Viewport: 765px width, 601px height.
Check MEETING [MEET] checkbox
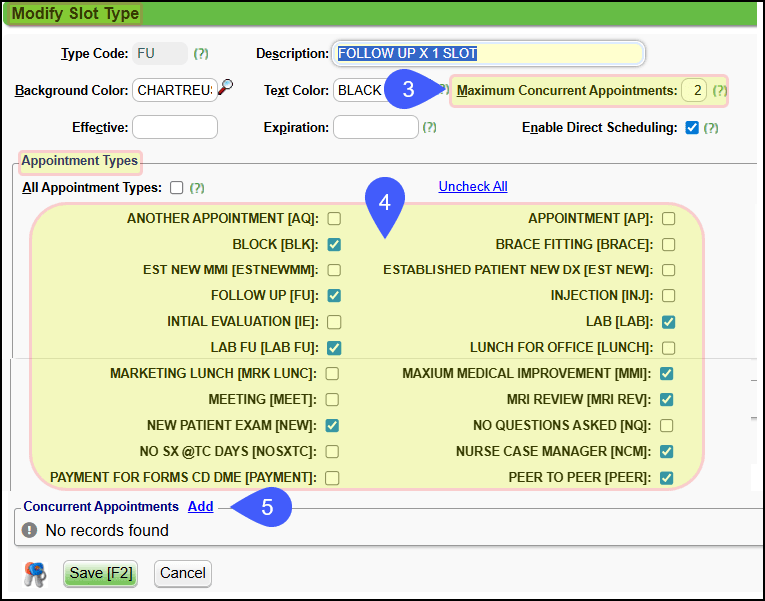pos(332,400)
